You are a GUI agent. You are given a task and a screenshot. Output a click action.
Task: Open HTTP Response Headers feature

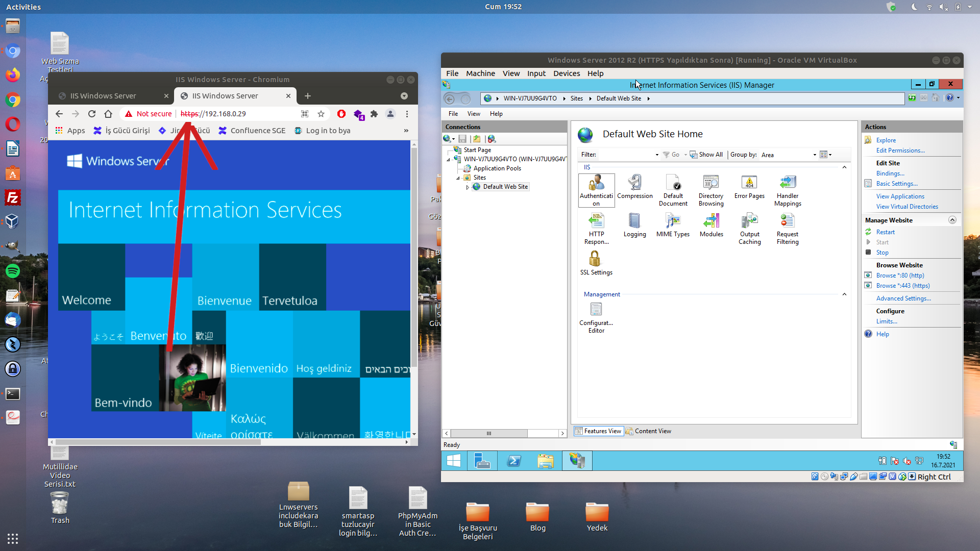click(x=596, y=229)
